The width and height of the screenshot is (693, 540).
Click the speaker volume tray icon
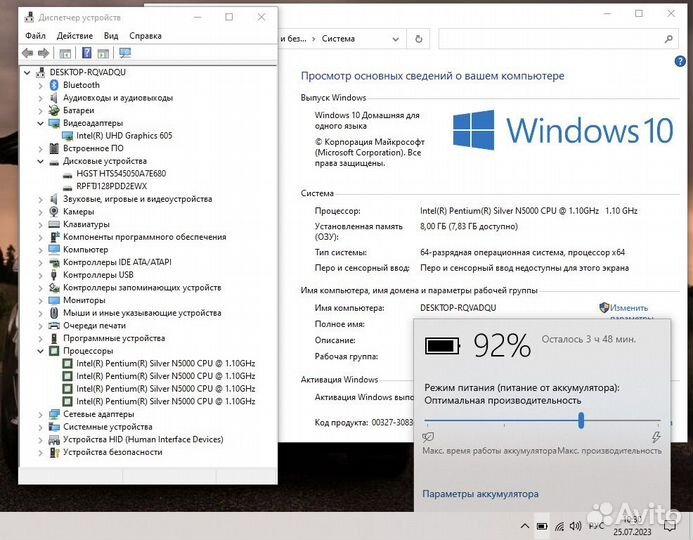pos(575,526)
